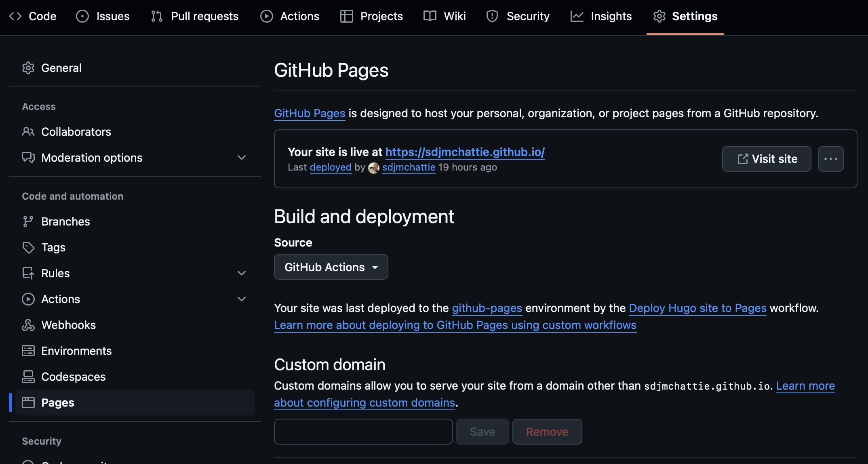Click the Settings gear icon in top navigation
Screen dimensions: 868x464
(659, 16)
